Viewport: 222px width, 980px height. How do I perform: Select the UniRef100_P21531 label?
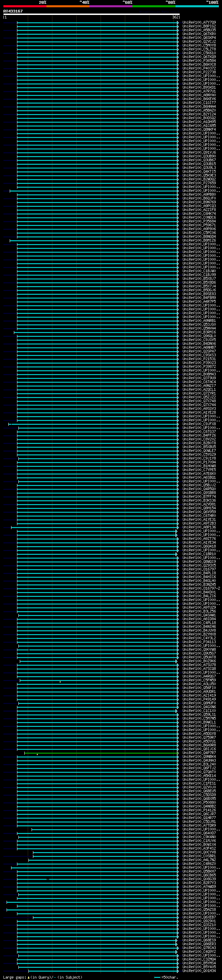[x=199, y=359]
